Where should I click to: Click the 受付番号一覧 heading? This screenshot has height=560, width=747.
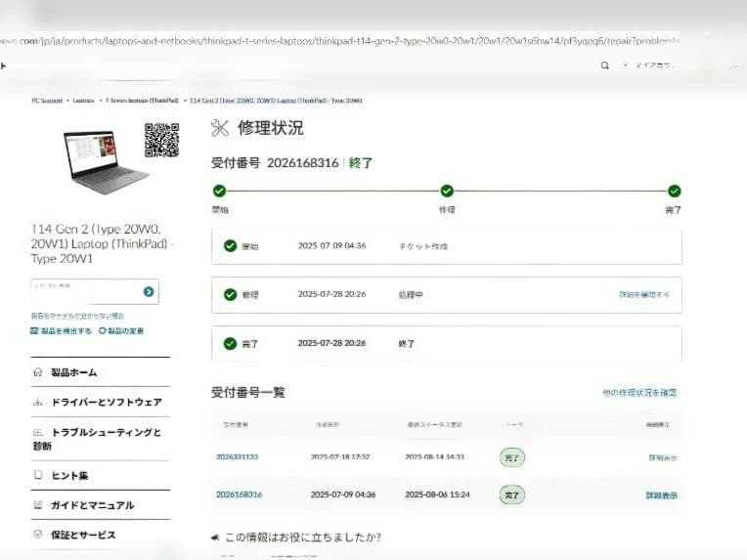tap(247, 392)
